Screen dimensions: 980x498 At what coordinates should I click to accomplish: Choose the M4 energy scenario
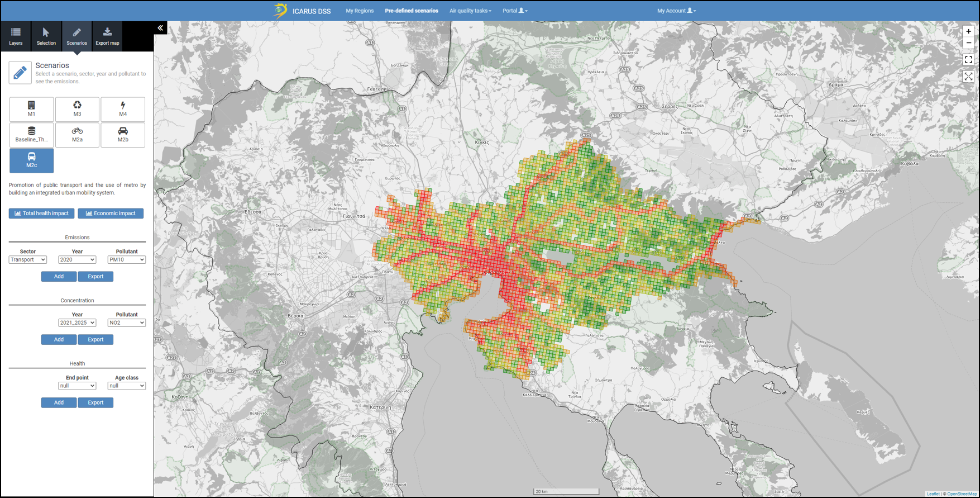(123, 109)
